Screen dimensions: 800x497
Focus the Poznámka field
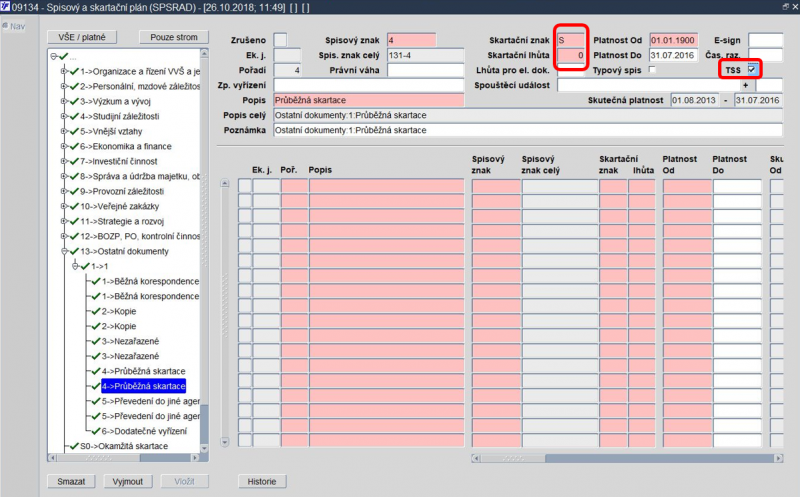coord(528,130)
